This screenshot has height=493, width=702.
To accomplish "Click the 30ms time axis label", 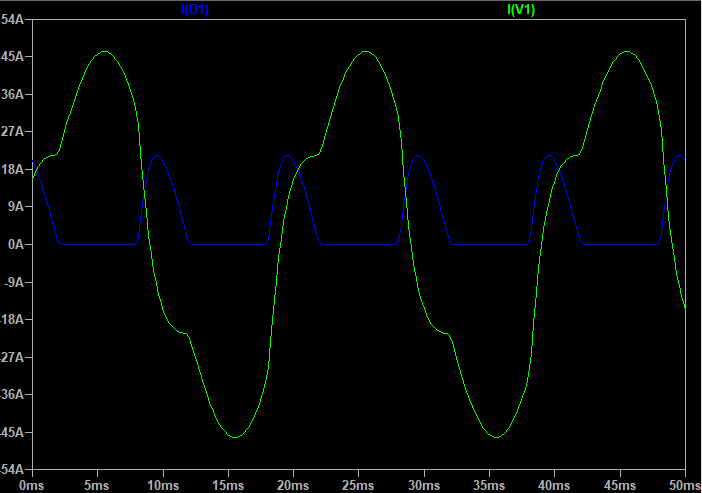I will click(424, 485).
